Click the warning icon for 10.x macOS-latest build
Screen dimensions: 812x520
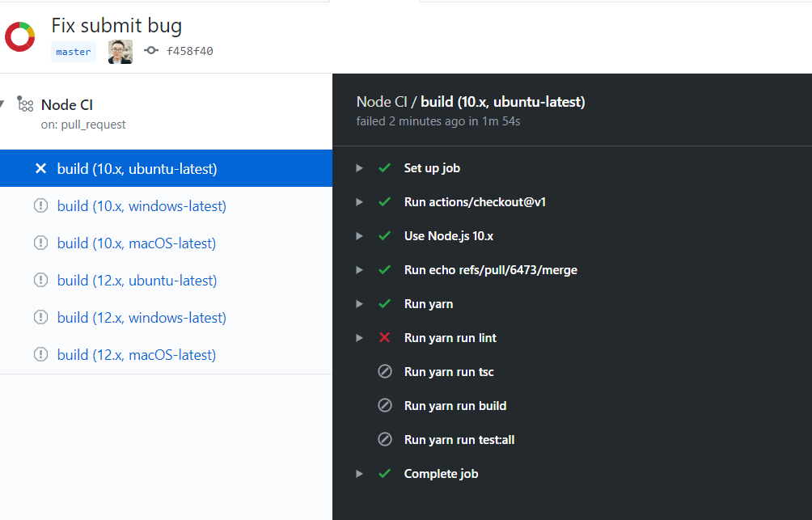point(40,243)
